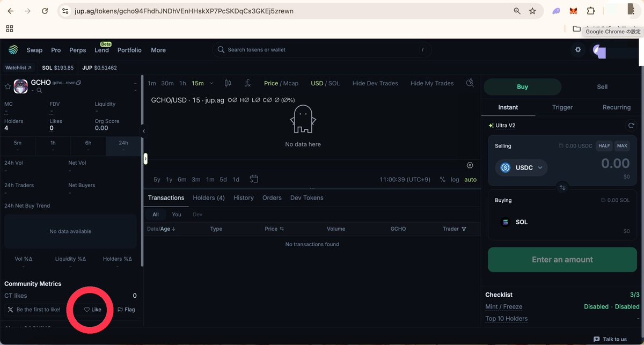The width and height of the screenshot is (644, 345).
Task: Click Talk to us chat button
Action: [x=610, y=339]
